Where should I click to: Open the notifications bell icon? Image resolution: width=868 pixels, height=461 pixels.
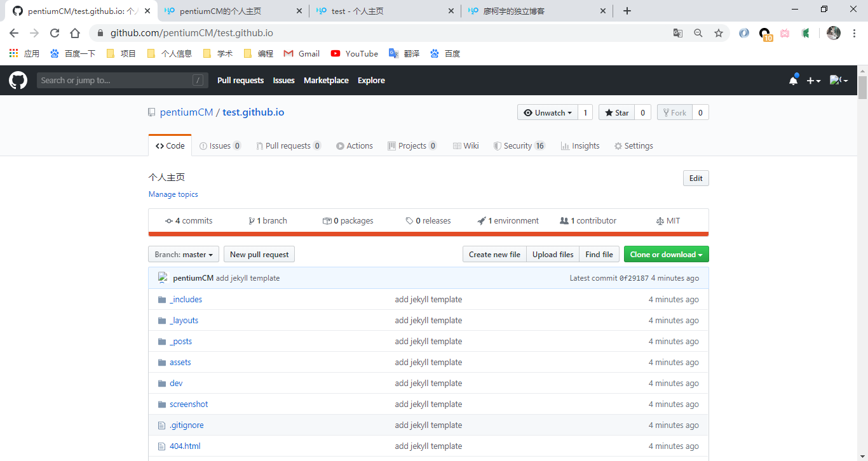coord(793,81)
